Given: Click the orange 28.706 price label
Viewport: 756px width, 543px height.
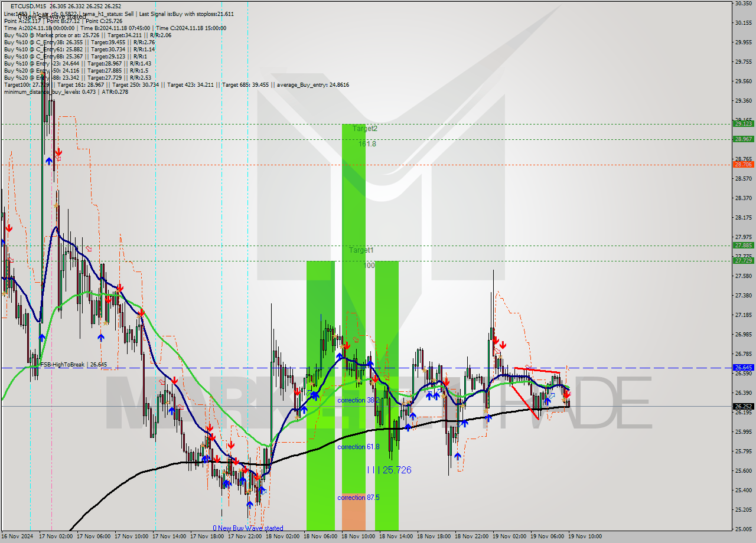Looking at the screenshot, I should pyautogui.click(x=743, y=165).
